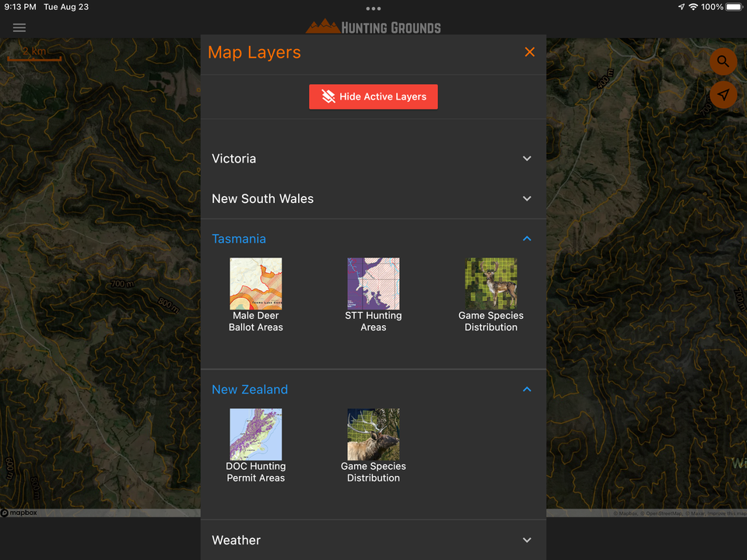This screenshot has height=560, width=747.
Task: Click the 2 km scale bar
Action: tap(34, 54)
